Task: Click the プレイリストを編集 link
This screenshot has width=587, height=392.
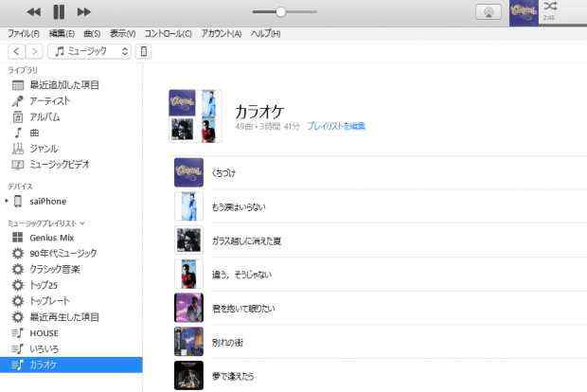Action: 335,126
